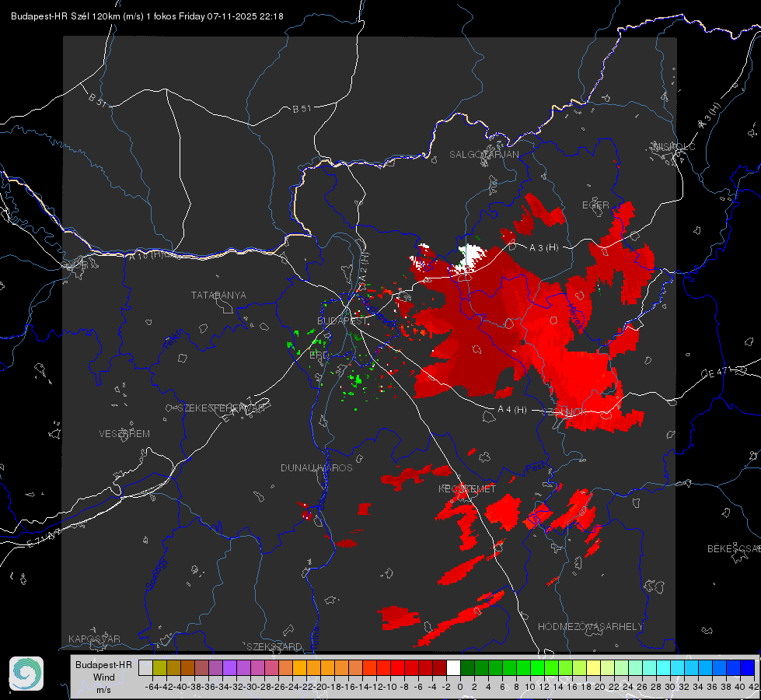The width and height of the screenshot is (761, 700).
Task: Pick the cyan swatch above 30
Action: pos(678,668)
